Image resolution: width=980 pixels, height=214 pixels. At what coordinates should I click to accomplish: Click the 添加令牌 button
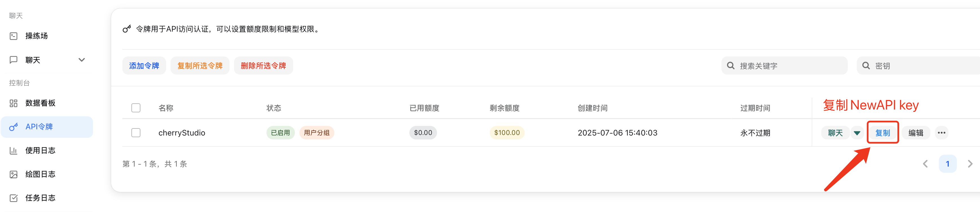click(x=144, y=65)
